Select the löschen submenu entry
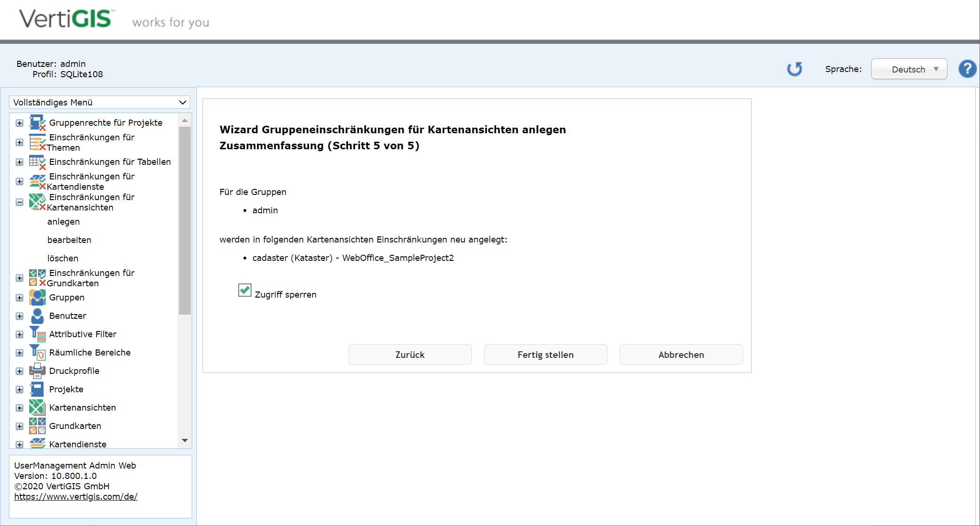The width and height of the screenshot is (980, 526). pyautogui.click(x=63, y=259)
